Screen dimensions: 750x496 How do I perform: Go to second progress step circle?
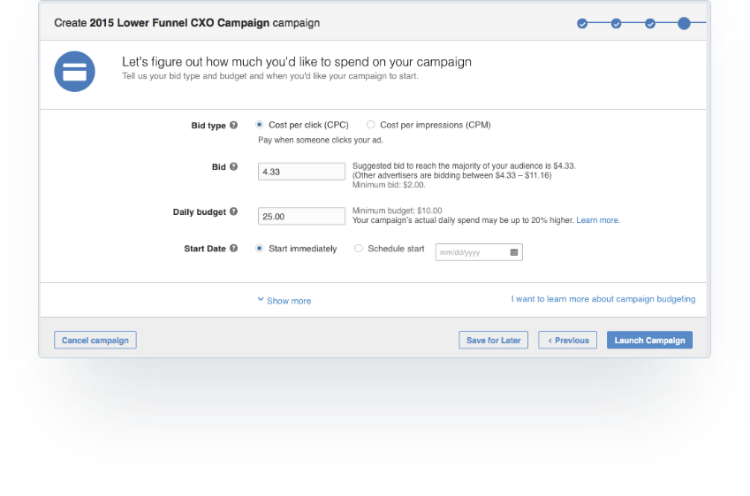pos(616,23)
